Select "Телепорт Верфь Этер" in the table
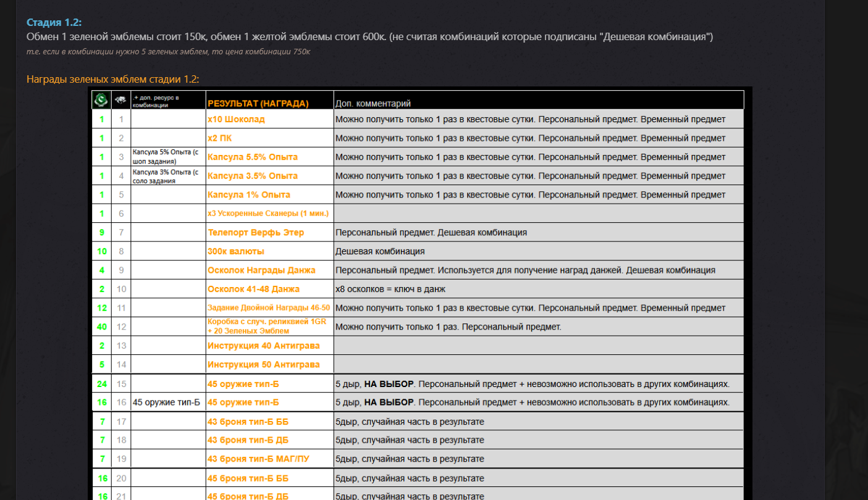Image resolution: width=868 pixels, height=500 pixels. coord(256,233)
